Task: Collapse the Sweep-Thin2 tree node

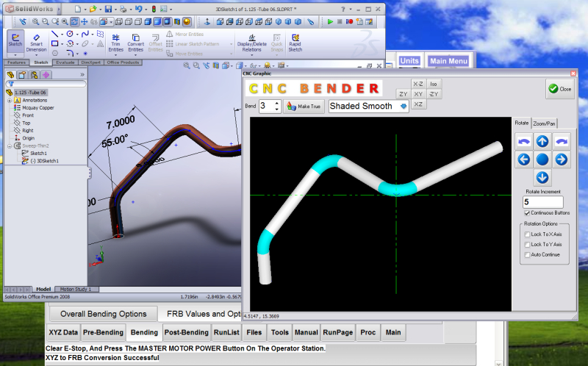Action: click(10, 146)
